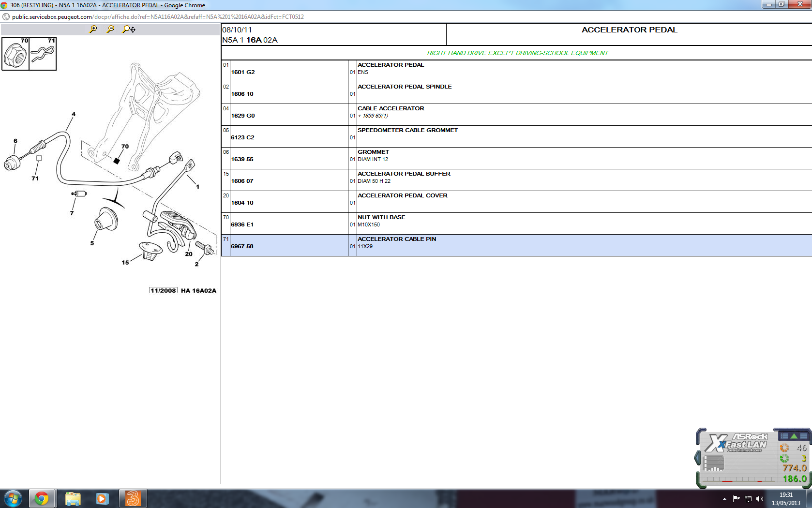This screenshot has width=812, height=508.
Task: Select the zoom-and-pan magnifier tool
Action: click(129, 29)
